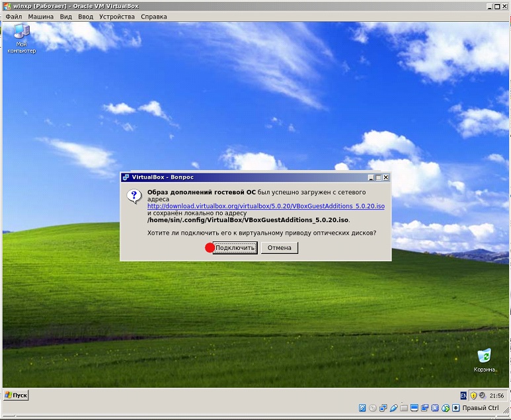The width and height of the screenshot is (511, 420).
Task: Click the network adapter status bar icon
Action: [383, 408]
